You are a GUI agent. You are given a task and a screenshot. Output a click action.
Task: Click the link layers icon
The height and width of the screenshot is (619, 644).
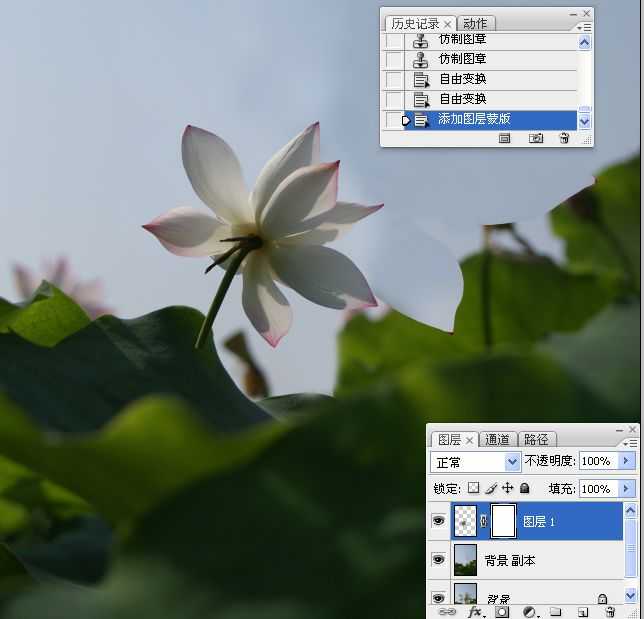pyautogui.click(x=448, y=611)
